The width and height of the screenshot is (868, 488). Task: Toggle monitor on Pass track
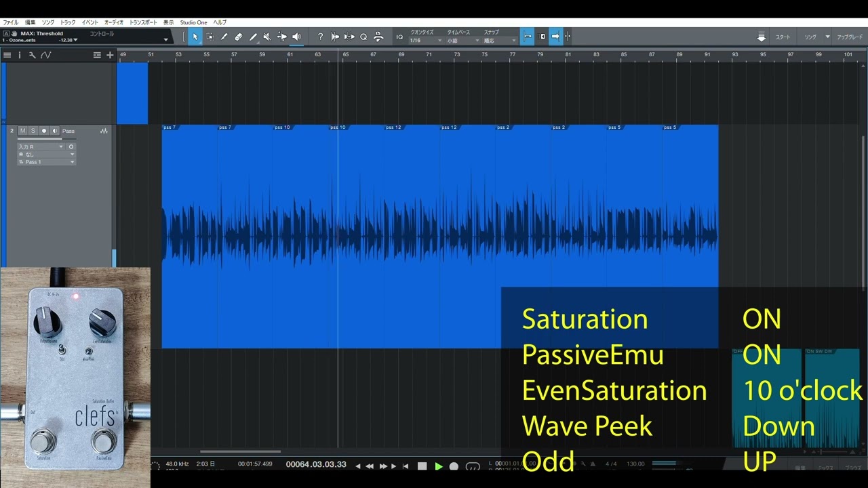pos(55,131)
